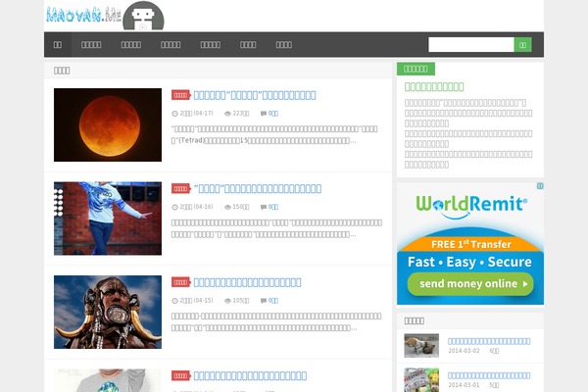The height and width of the screenshot is (392, 588).
Task: Click the red category tag on the 04-15 article
Action: pyautogui.click(x=181, y=282)
